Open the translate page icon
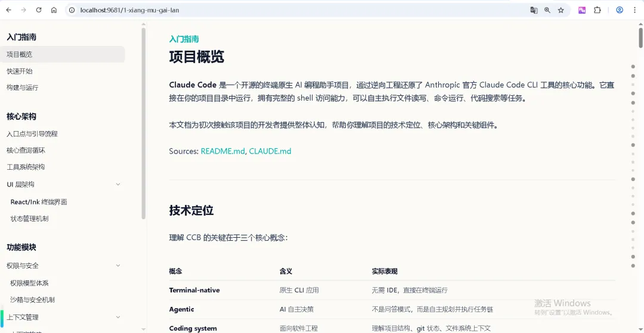644x333 pixels. [x=534, y=10]
